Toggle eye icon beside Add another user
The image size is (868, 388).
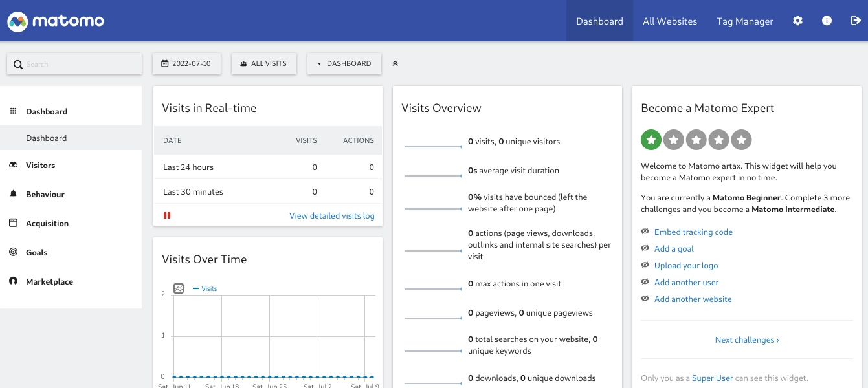point(645,282)
